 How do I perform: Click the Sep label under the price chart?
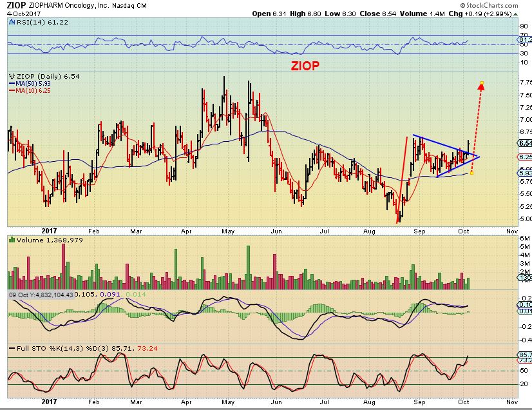(420, 231)
